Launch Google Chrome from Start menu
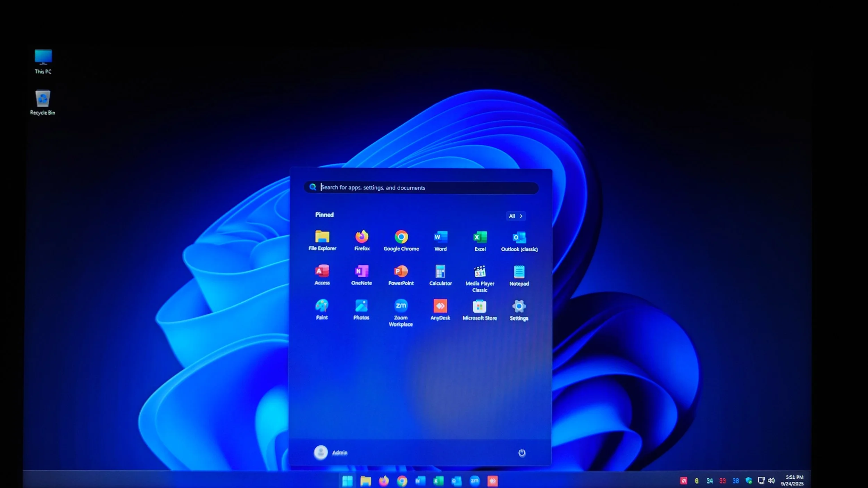 (x=401, y=237)
